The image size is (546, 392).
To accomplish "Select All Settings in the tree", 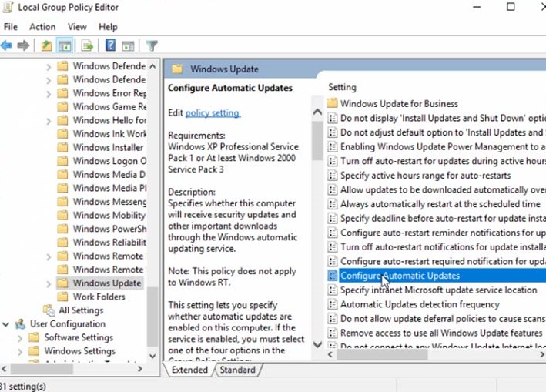I will (81, 310).
